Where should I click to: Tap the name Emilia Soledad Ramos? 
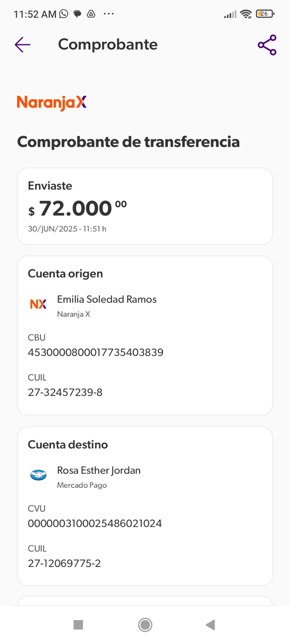coord(107,299)
